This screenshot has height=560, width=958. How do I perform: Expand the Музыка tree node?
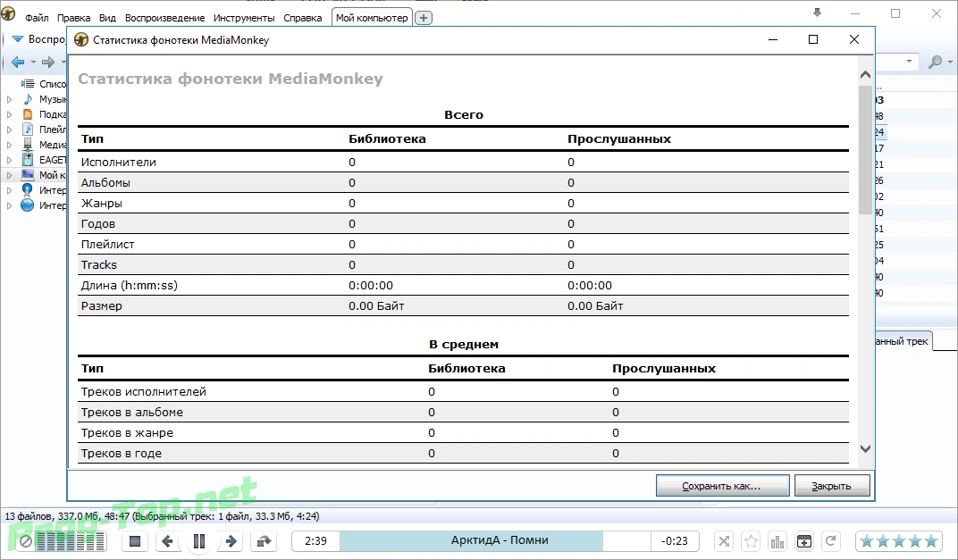coord(9,99)
